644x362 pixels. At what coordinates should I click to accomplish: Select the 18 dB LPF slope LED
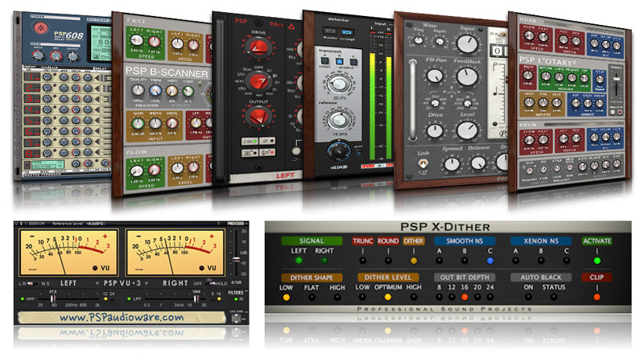(219, 299)
